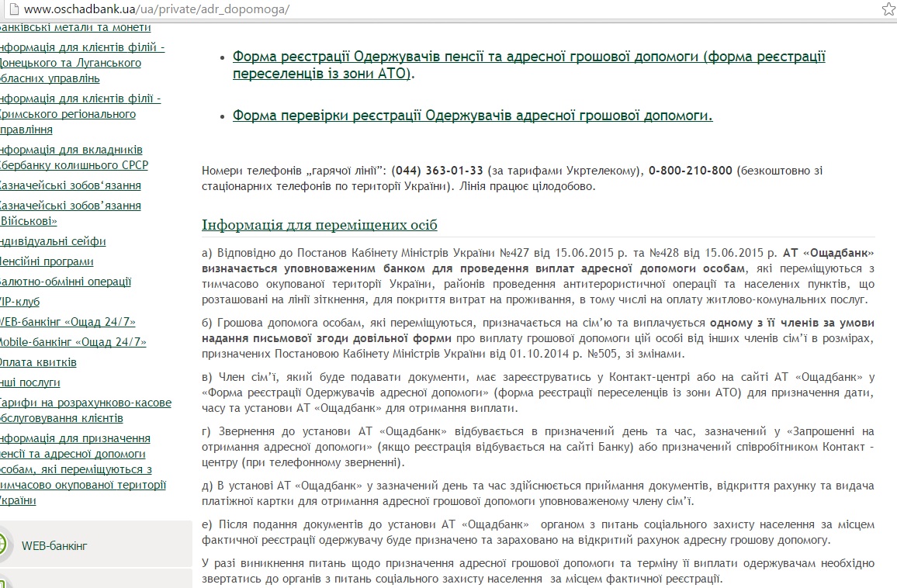The image size is (897, 588).
Task: Click paragraph д) starting 'В установі АТ «Ощадбанк»'
Action: click(538, 493)
